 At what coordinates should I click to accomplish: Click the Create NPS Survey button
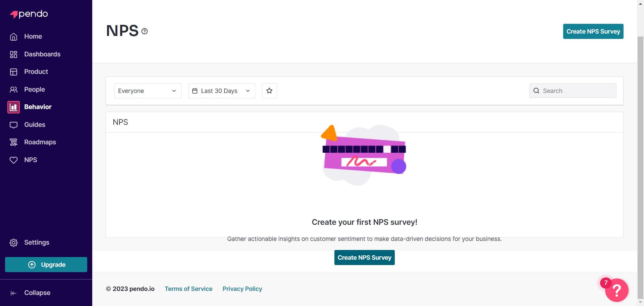pos(593,31)
